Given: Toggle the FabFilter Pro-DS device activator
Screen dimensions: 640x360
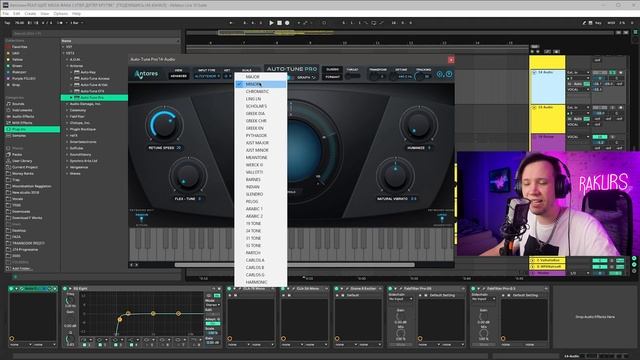Looking at the screenshot, I should coord(391,289).
